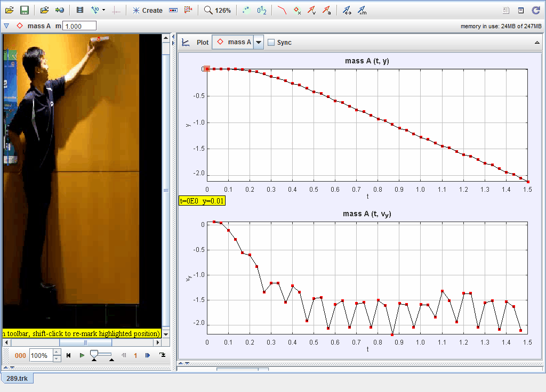546x392 pixels.
Task: Enable the Sync checkbox
Action: point(271,43)
